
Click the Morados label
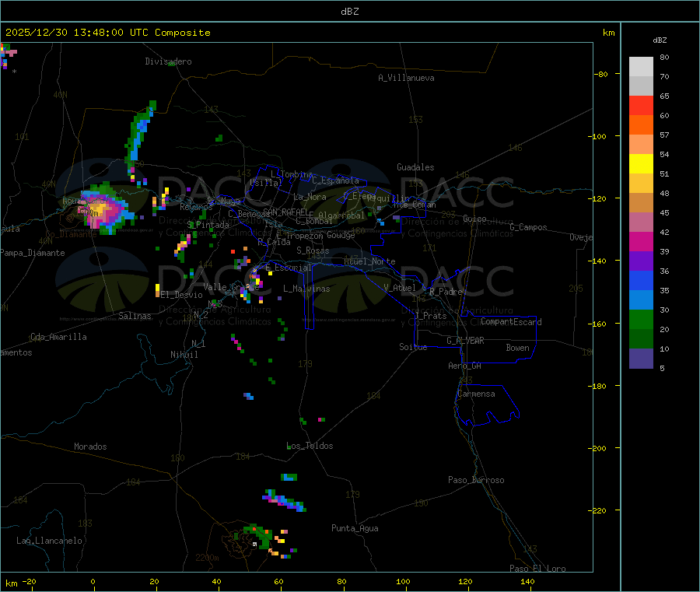(90, 447)
